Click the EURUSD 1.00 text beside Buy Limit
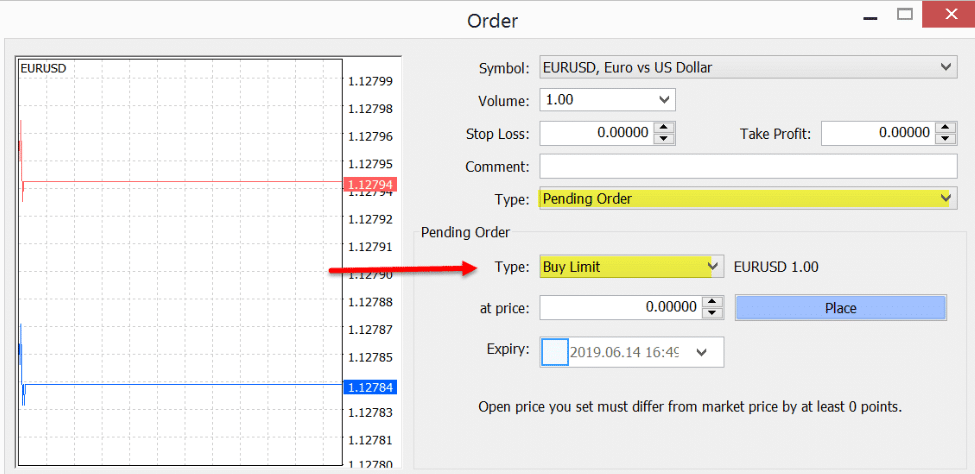The image size is (975, 474). [x=776, y=267]
